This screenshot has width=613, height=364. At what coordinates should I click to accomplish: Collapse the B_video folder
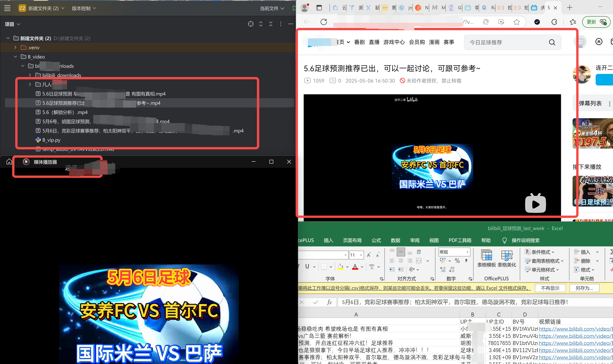click(x=15, y=57)
